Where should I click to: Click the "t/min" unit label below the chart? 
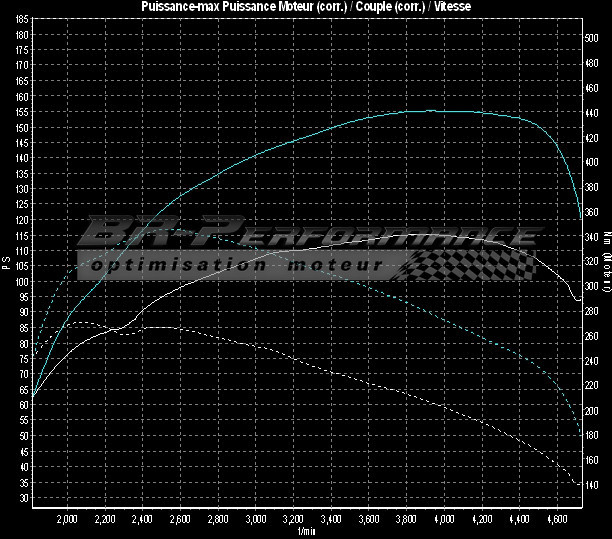point(306,531)
